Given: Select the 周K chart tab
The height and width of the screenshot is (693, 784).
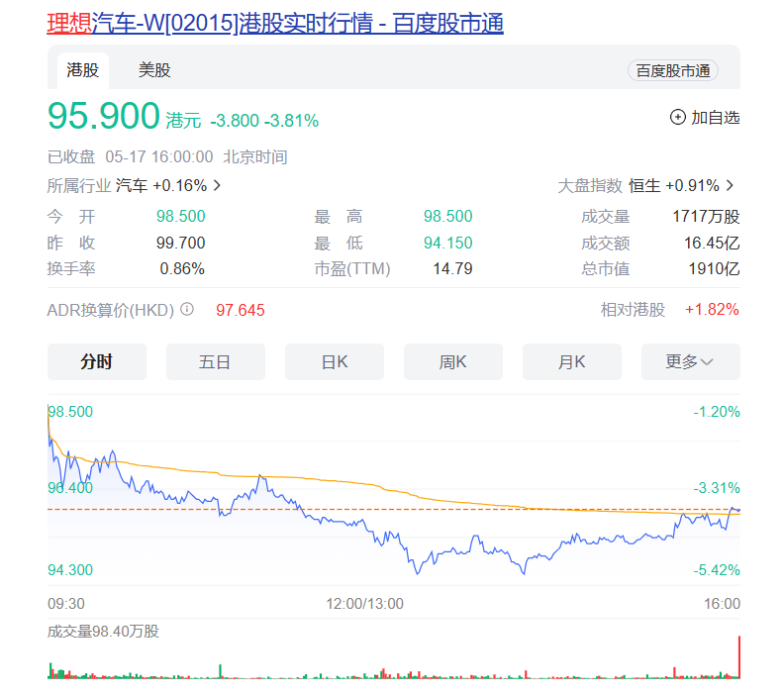Looking at the screenshot, I should pos(453,361).
